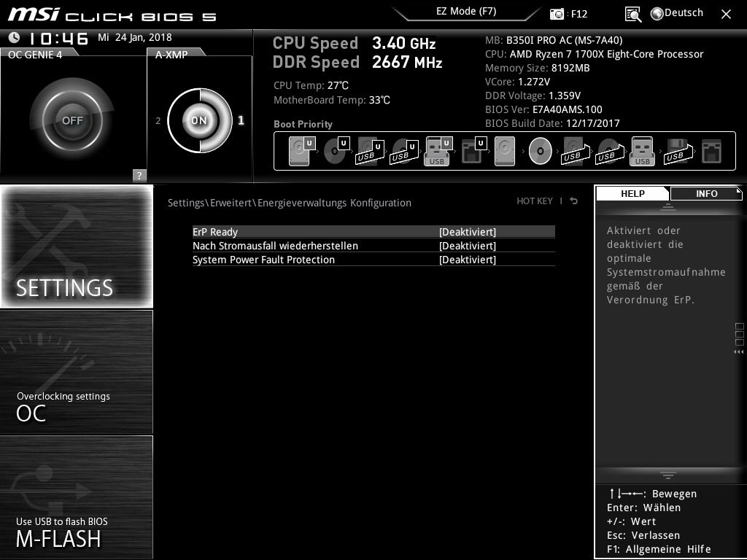Select the legacy network boot icon at the end
The height and width of the screenshot is (560, 747).
point(712,151)
